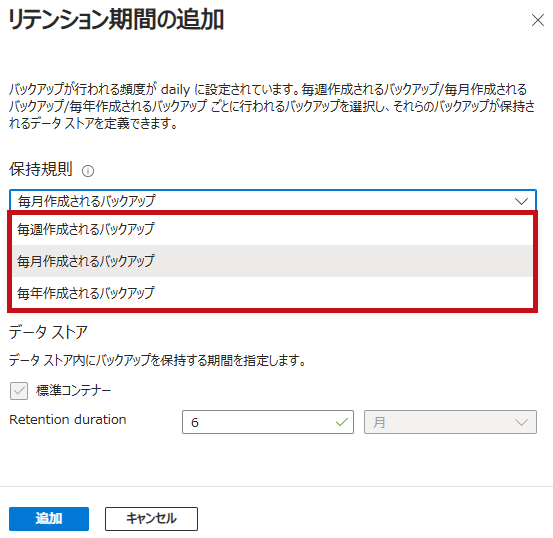Click the chevron arrow of 保持規則 dropdown
This screenshot has height=538, width=553.
[521, 201]
